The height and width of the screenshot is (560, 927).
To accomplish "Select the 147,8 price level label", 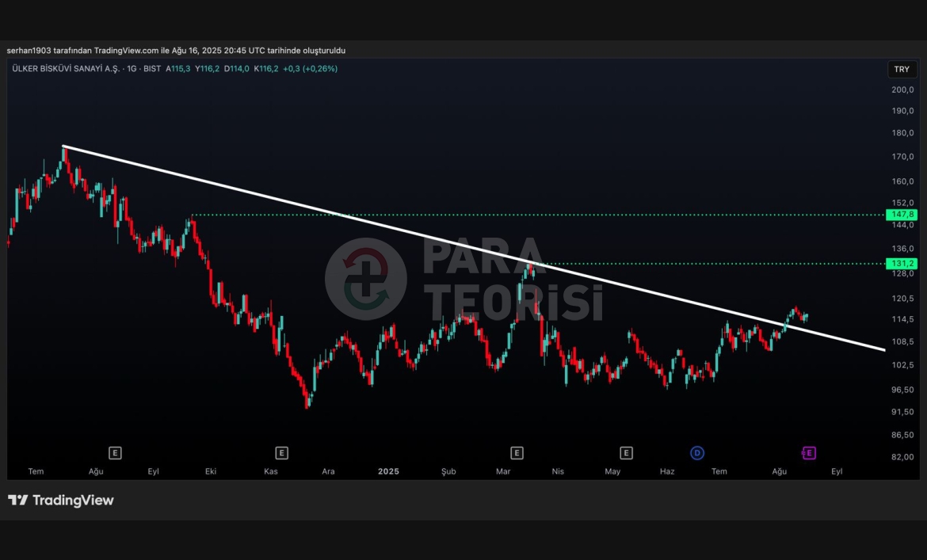I will [902, 215].
